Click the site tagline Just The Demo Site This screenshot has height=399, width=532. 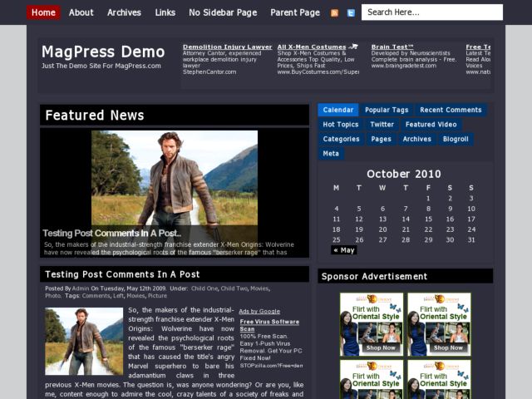(x=101, y=66)
